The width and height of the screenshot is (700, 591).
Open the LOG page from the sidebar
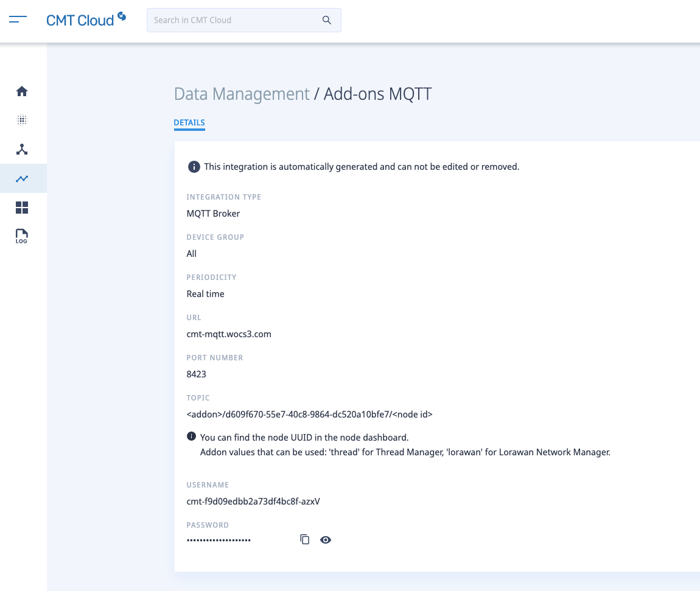pyautogui.click(x=22, y=237)
